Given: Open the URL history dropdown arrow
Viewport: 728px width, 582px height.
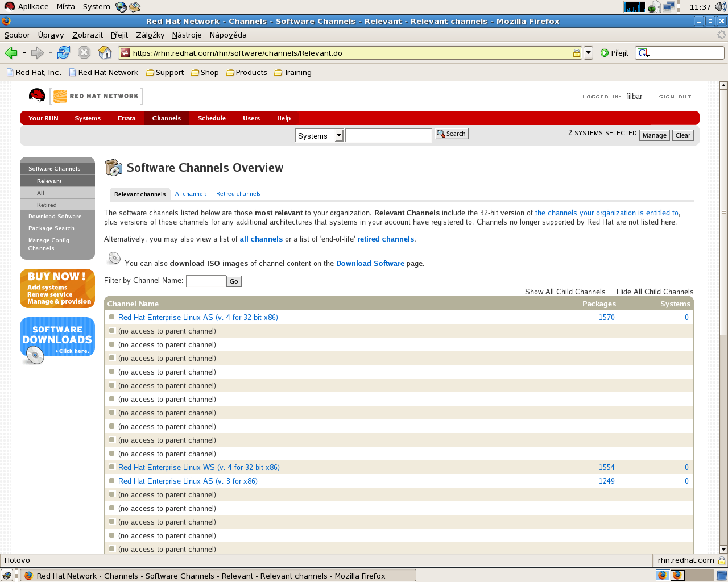Looking at the screenshot, I should pyautogui.click(x=589, y=53).
